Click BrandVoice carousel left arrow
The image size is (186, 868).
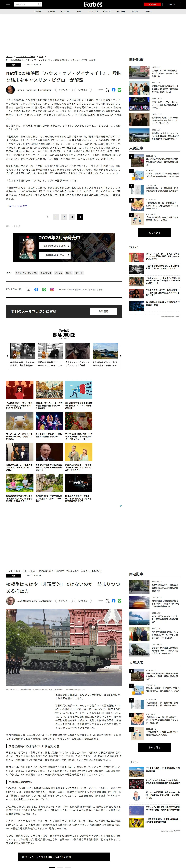tap(7, 356)
